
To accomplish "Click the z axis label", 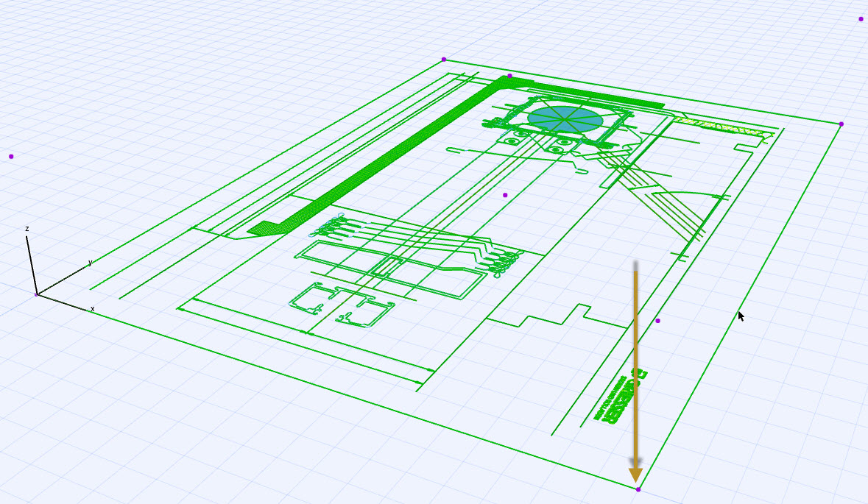I will pyautogui.click(x=27, y=229).
